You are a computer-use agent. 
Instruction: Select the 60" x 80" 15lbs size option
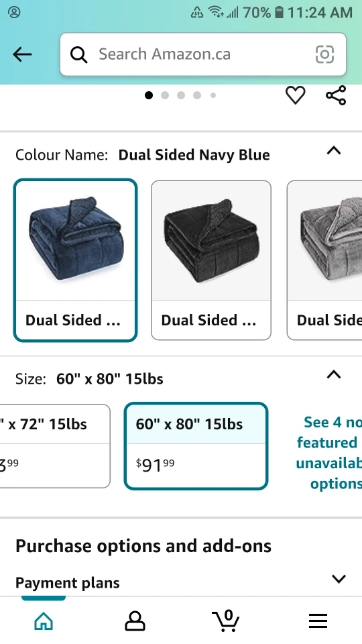196,446
